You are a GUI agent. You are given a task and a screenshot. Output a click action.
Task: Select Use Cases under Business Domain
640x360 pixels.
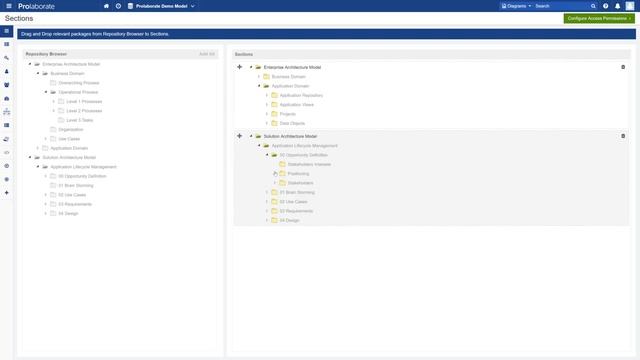click(x=69, y=139)
